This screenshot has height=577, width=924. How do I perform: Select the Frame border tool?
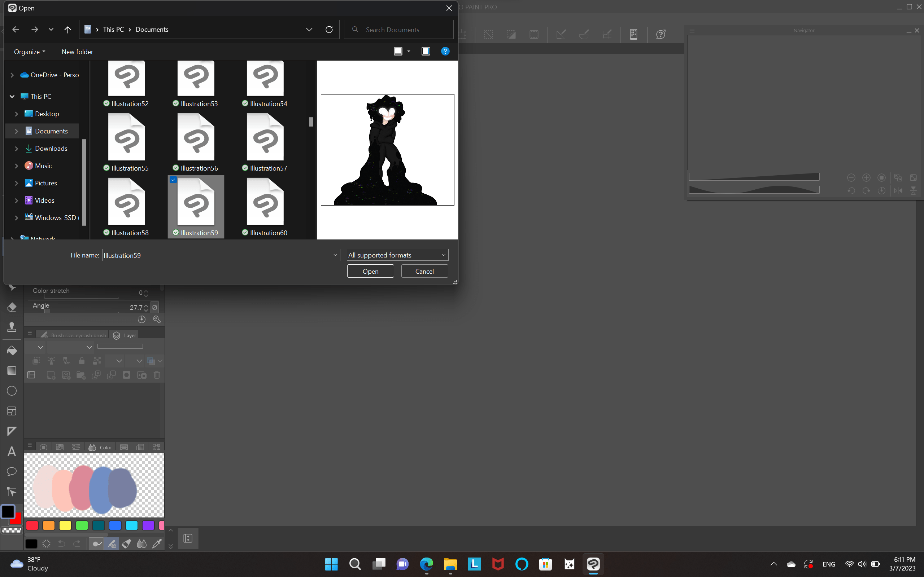[12, 411]
